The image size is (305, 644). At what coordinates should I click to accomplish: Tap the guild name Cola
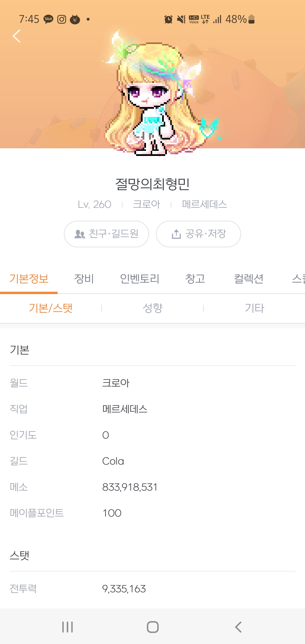click(113, 461)
